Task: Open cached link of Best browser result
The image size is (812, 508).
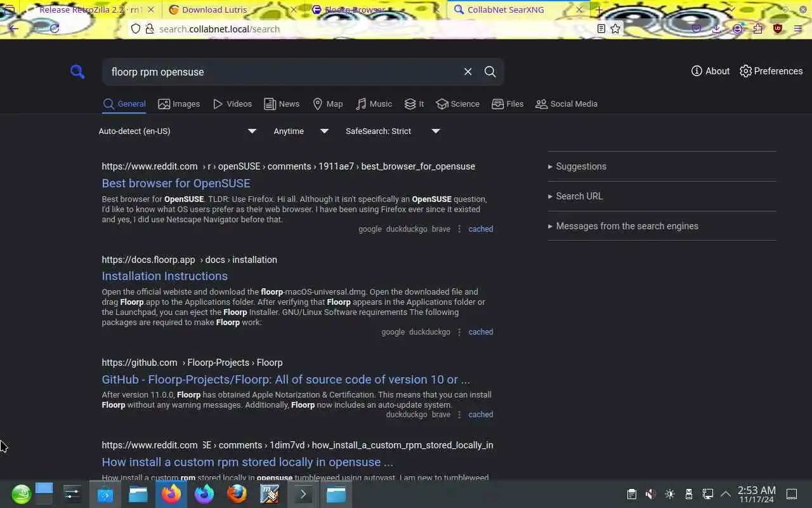Action: [480, 229]
